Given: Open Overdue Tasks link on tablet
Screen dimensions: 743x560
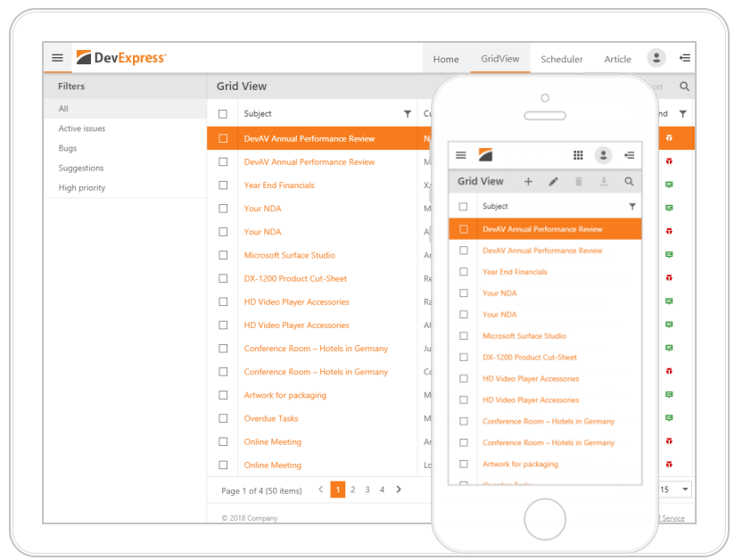Looking at the screenshot, I should coord(271,418).
